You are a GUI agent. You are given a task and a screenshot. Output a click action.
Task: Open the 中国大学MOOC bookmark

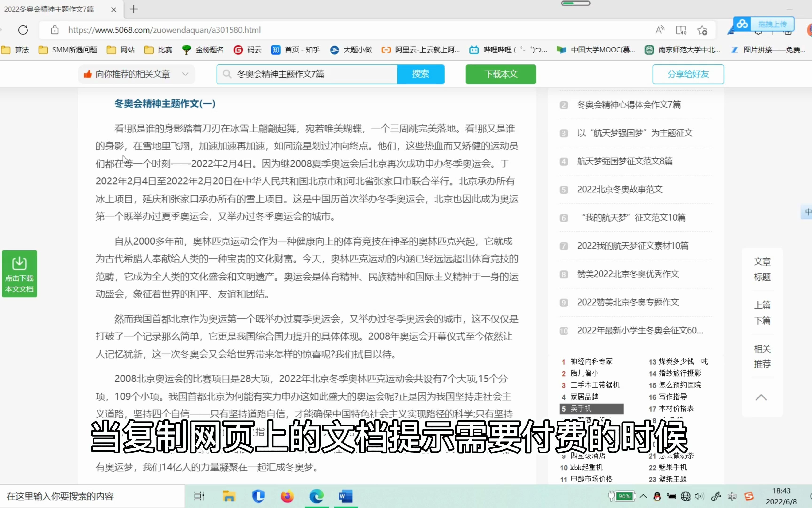coord(596,50)
